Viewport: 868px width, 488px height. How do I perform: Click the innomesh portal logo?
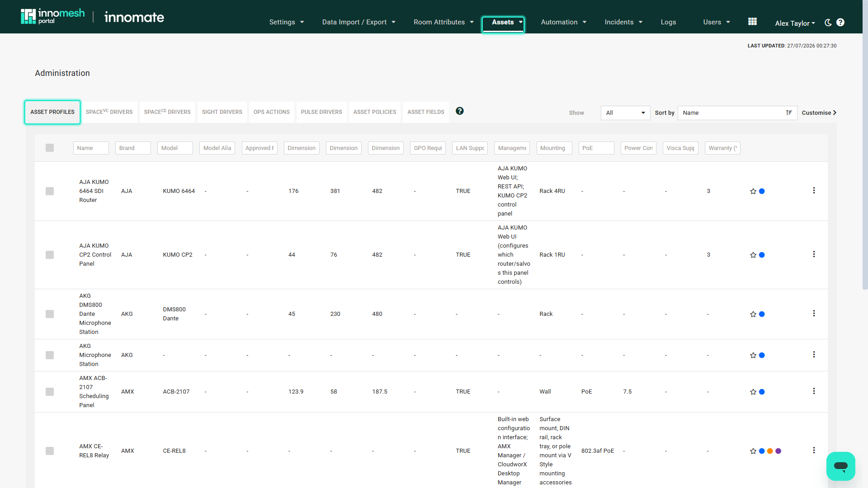click(52, 16)
